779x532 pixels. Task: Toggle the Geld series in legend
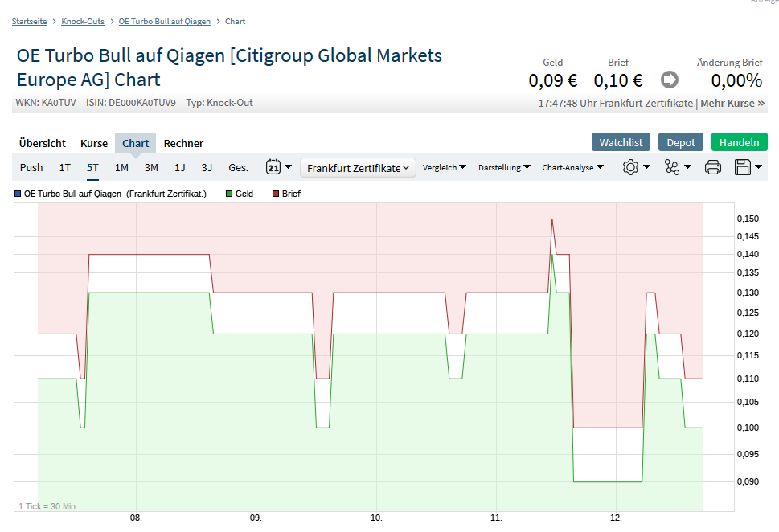240,194
